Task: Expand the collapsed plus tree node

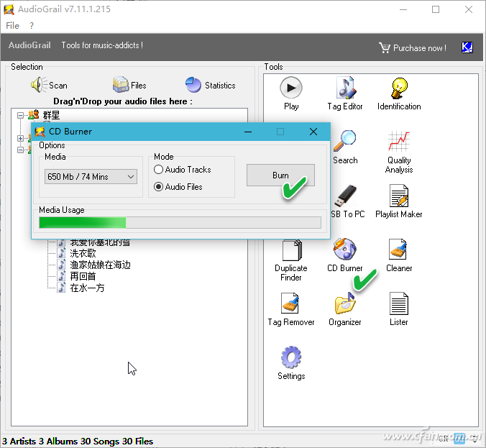Action: coord(20,138)
